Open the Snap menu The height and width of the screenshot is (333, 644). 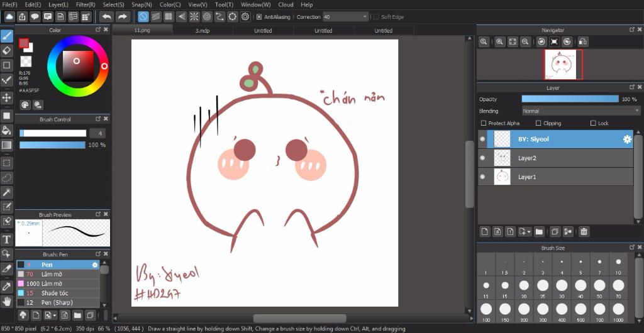click(142, 4)
